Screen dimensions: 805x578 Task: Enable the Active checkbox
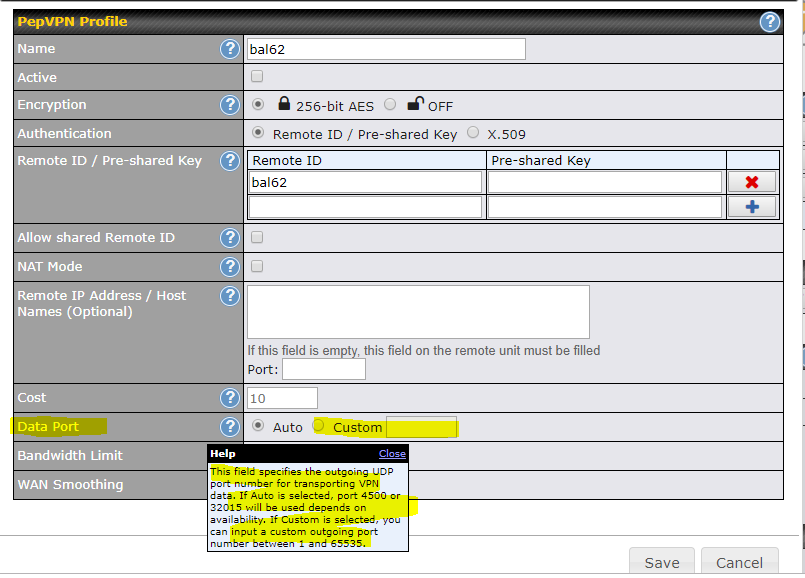tap(257, 77)
